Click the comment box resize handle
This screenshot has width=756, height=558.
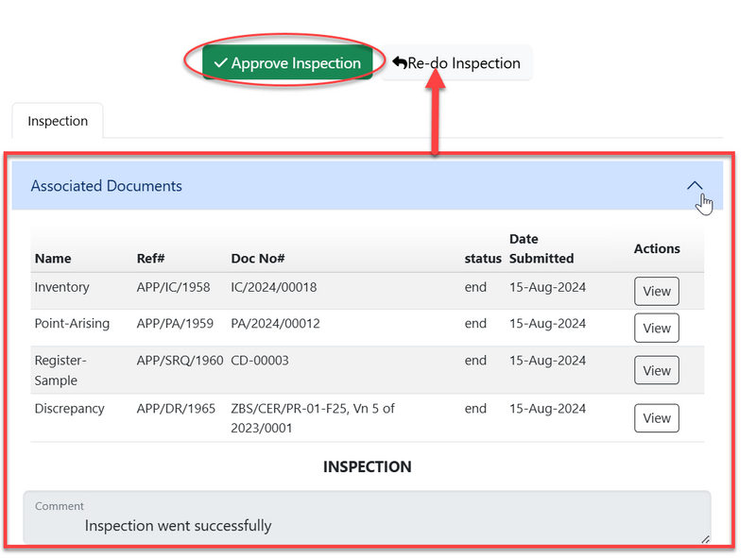704,539
